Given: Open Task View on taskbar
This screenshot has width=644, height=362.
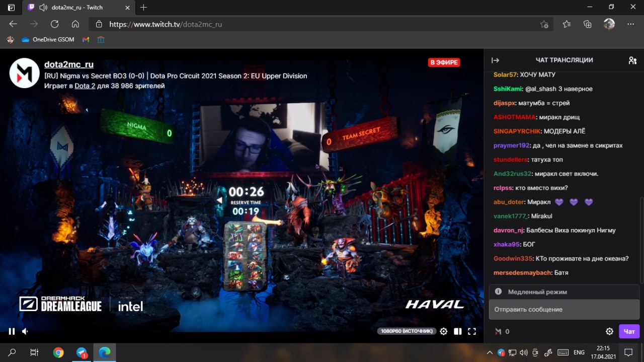Looking at the screenshot, I should 34,352.
